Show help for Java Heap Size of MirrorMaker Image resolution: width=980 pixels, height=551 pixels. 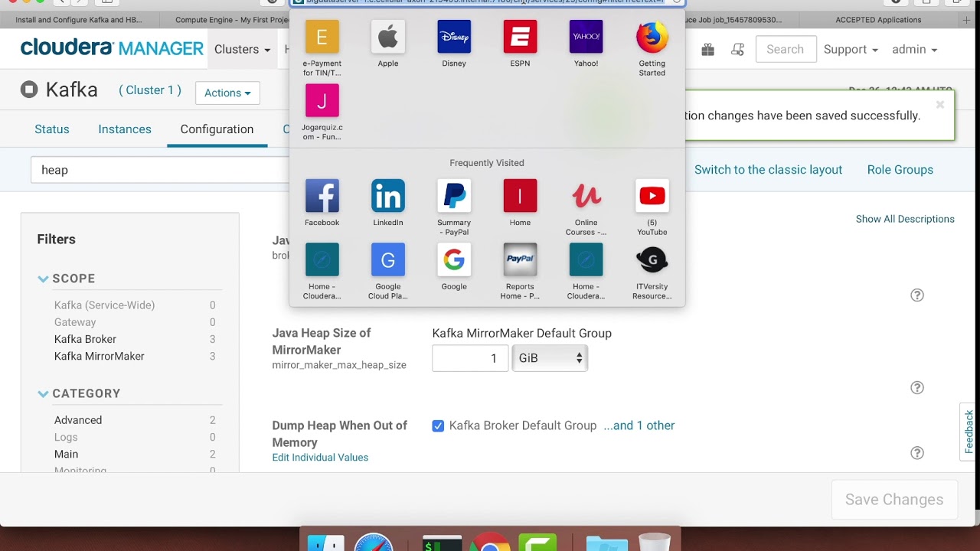pos(917,388)
